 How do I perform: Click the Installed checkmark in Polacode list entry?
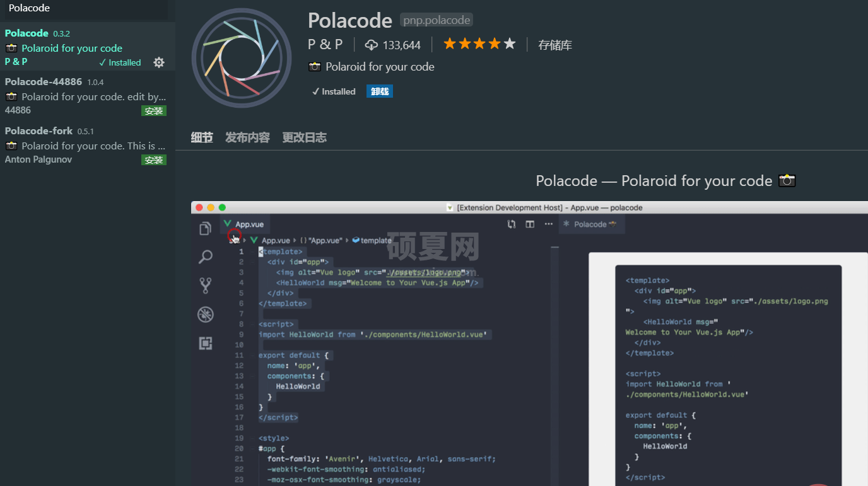point(120,62)
